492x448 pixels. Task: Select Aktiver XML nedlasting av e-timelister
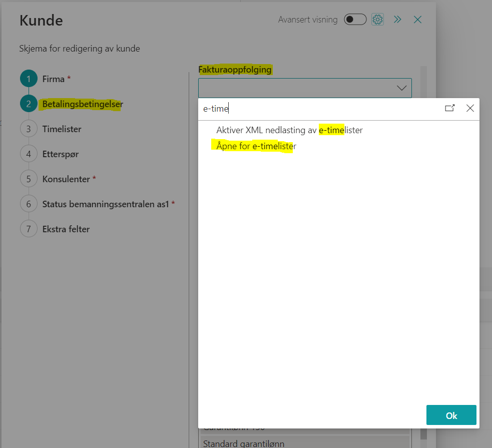click(x=289, y=130)
